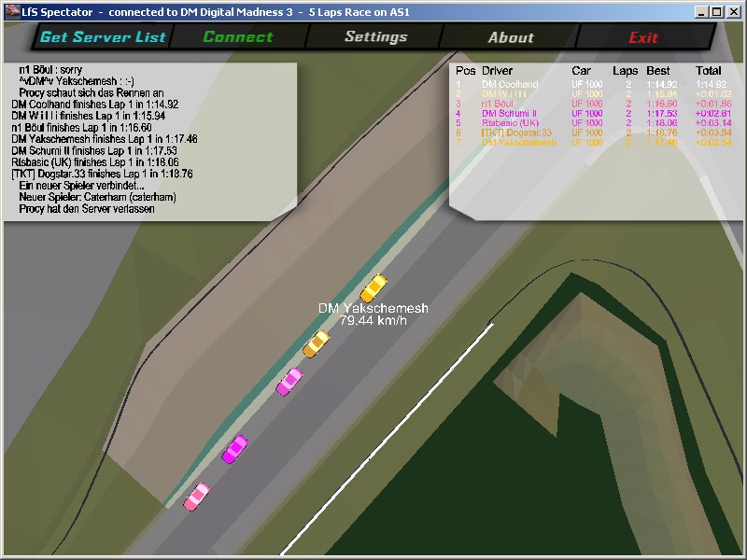
Task: Maximize the LfS Spectator window
Action: coord(716,12)
